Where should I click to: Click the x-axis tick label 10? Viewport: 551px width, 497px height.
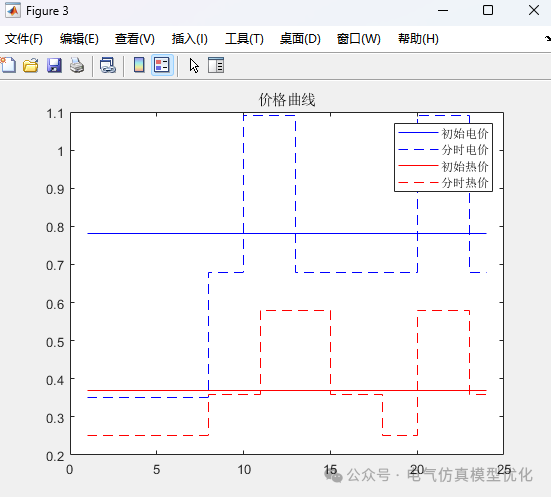pyautogui.click(x=244, y=470)
